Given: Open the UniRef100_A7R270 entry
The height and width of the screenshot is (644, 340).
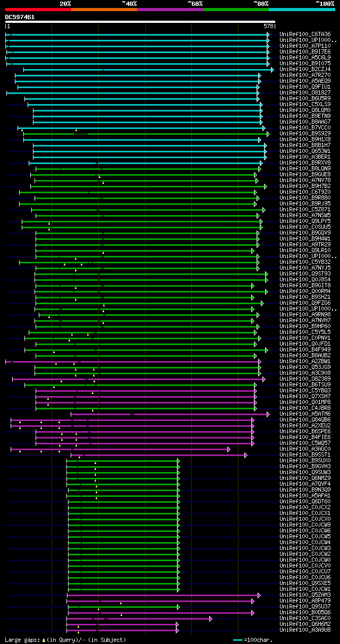Looking at the screenshot, I should click(305, 75).
